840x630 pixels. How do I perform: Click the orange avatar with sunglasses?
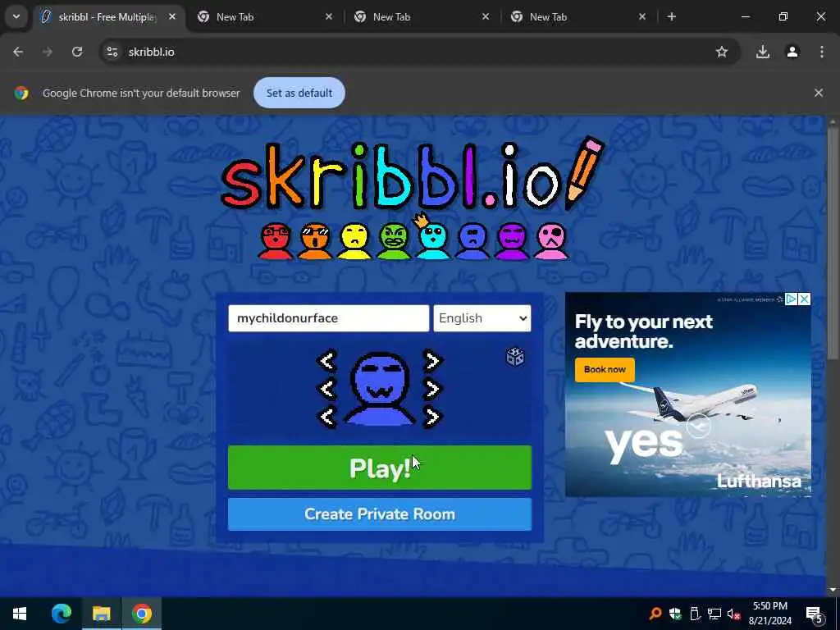click(315, 241)
